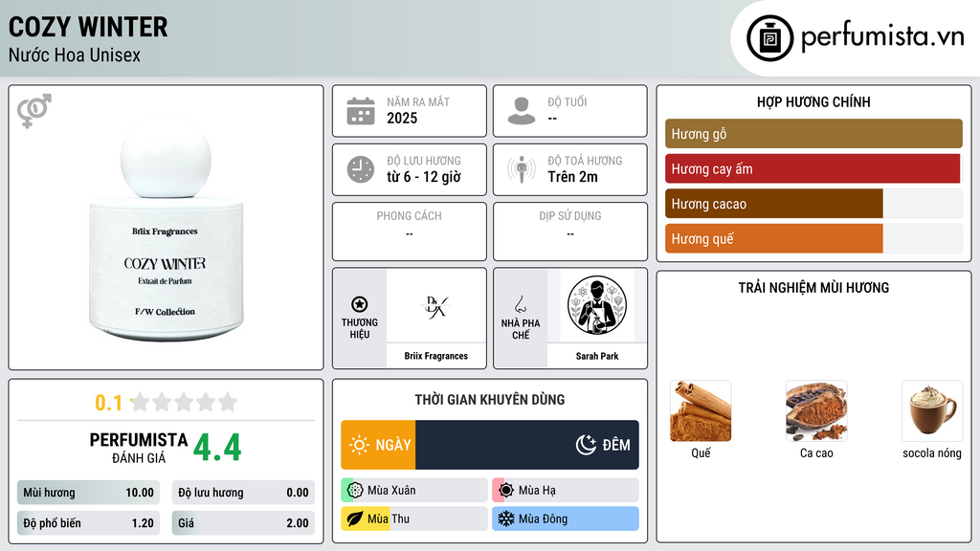
Task: Click the Giá score bar
Action: (x=243, y=523)
